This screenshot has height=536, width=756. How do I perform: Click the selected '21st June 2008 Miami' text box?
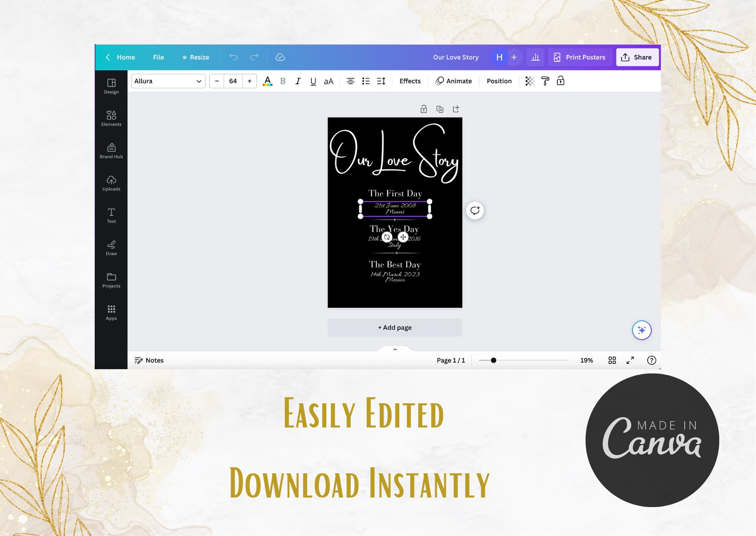pos(395,209)
